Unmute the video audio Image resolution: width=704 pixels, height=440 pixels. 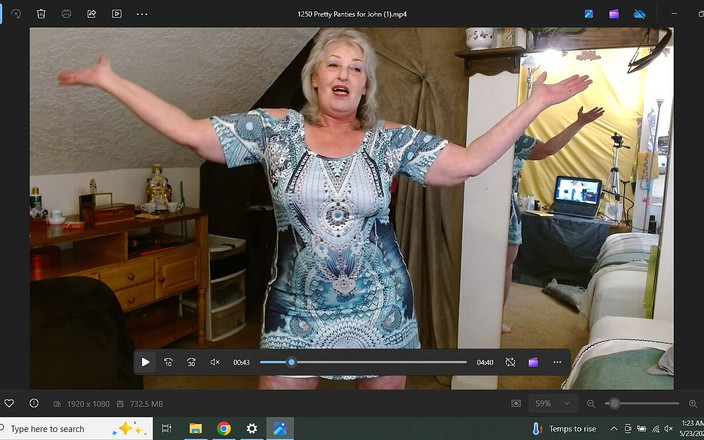point(215,362)
